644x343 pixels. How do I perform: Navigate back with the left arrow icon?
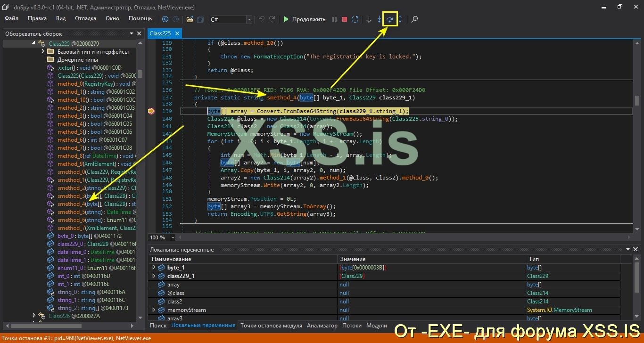pyautogui.click(x=165, y=19)
